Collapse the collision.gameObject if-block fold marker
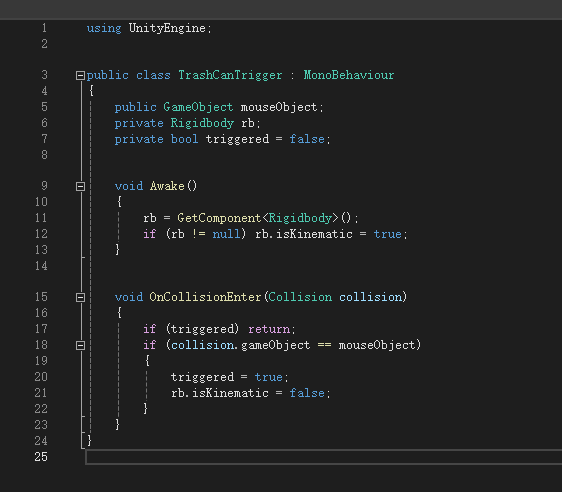Screen dimensions: 562x492 80,345
